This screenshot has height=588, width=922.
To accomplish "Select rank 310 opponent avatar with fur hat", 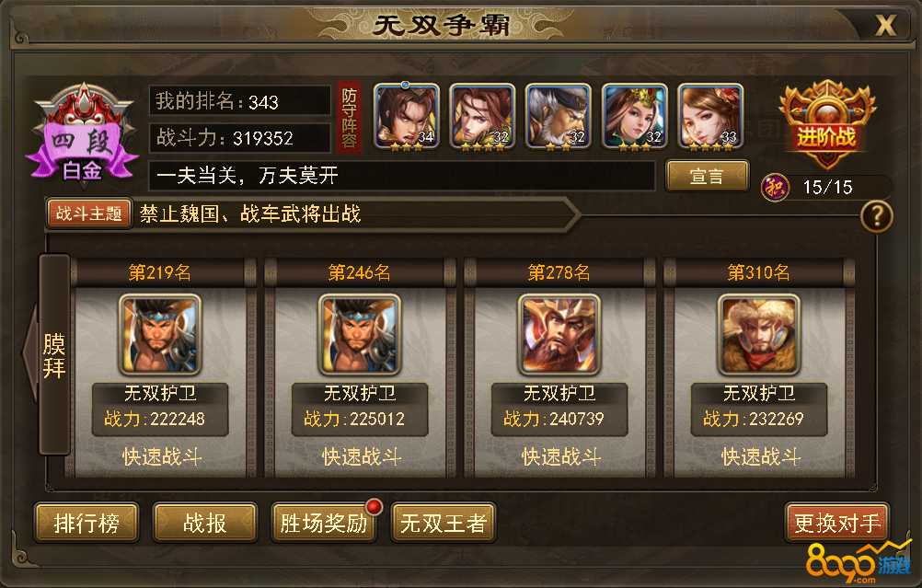I will 758,335.
